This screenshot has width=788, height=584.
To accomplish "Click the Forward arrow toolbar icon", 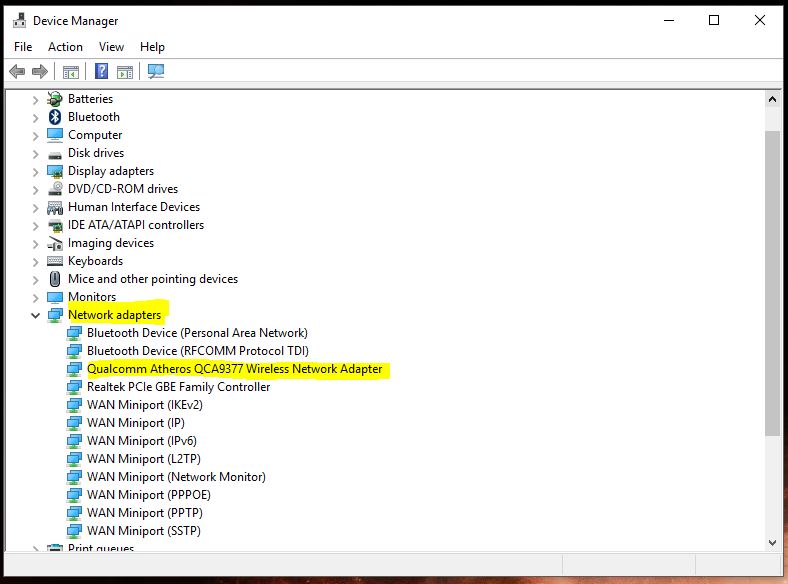I will click(x=40, y=71).
